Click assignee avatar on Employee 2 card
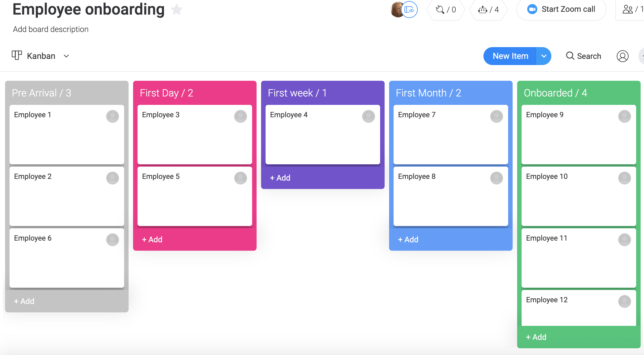This screenshot has height=355, width=644. point(113,178)
